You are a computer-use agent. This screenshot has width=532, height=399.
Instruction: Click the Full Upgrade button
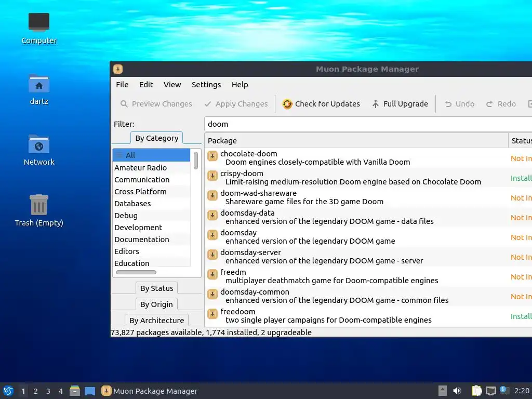[400, 104]
